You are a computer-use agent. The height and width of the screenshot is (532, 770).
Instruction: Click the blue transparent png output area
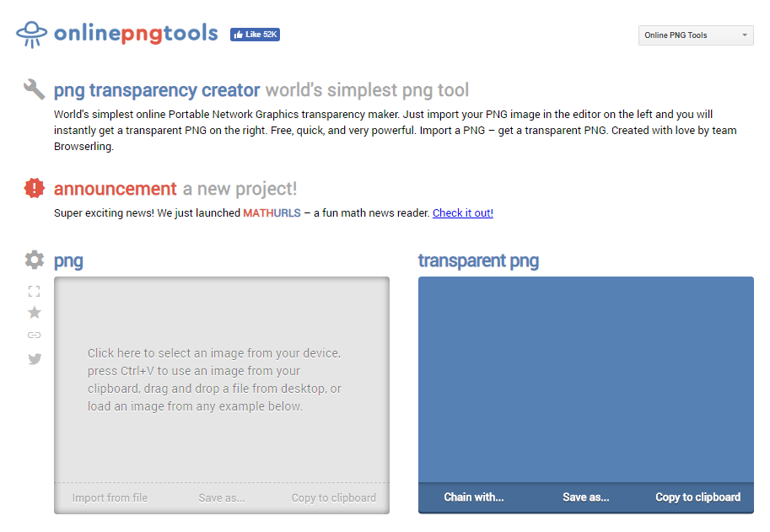585,379
